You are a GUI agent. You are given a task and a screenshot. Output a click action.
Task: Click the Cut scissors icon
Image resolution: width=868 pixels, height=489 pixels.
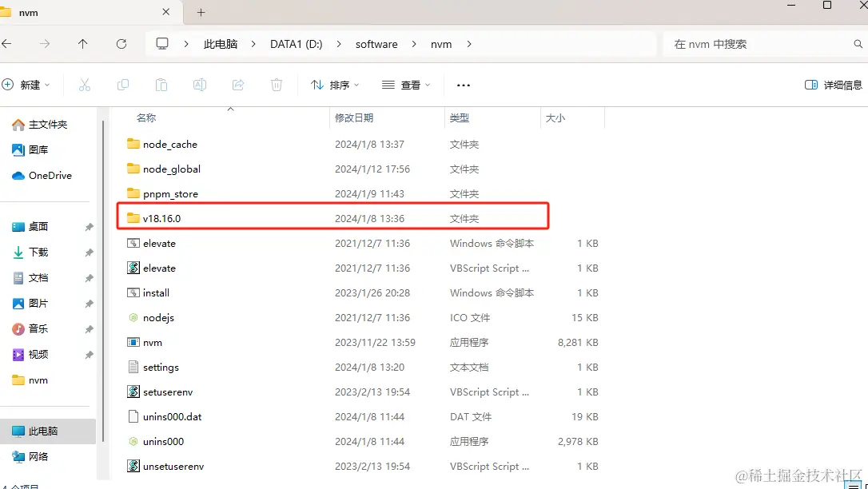click(84, 85)
